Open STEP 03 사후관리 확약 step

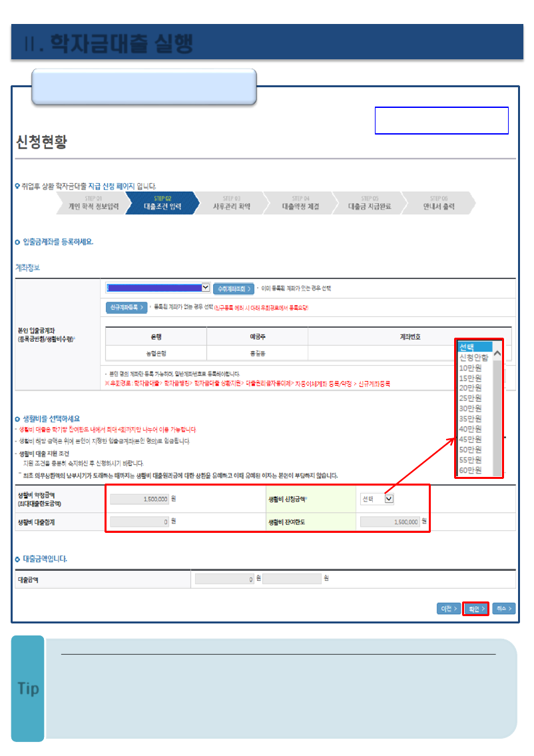point(232,203)
